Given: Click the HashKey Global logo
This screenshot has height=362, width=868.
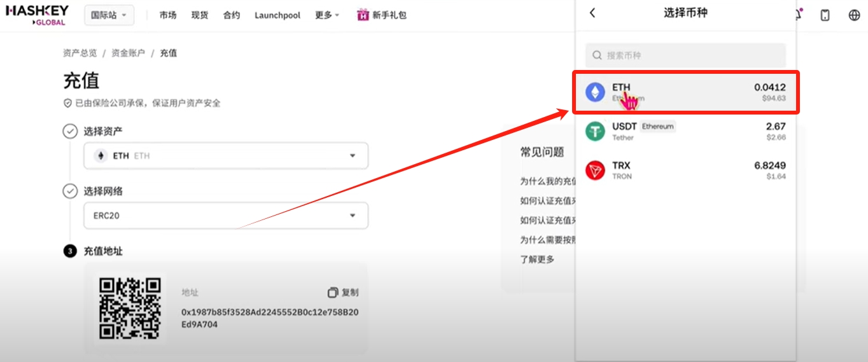Looking at the screenshot, I should click(x=36, y=15).
